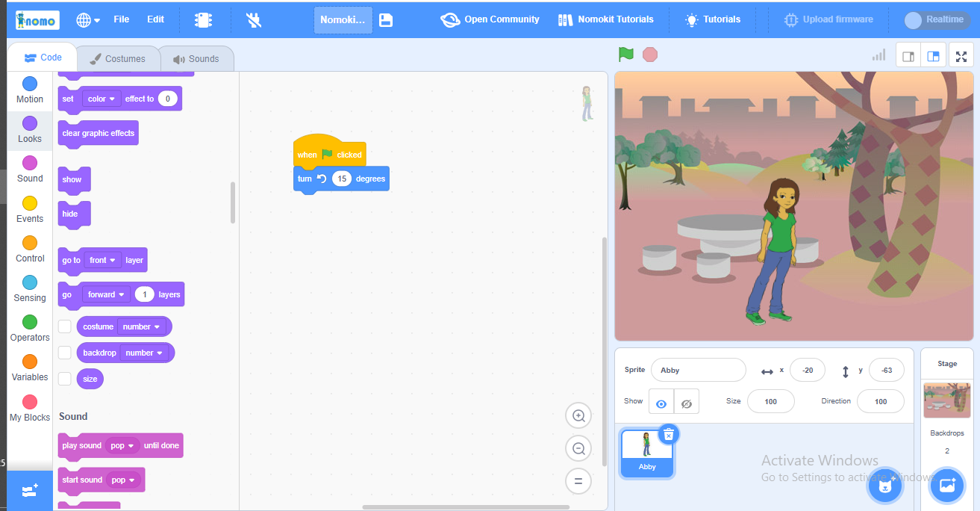Click the layers count 1 field

(x=144, y=294)
